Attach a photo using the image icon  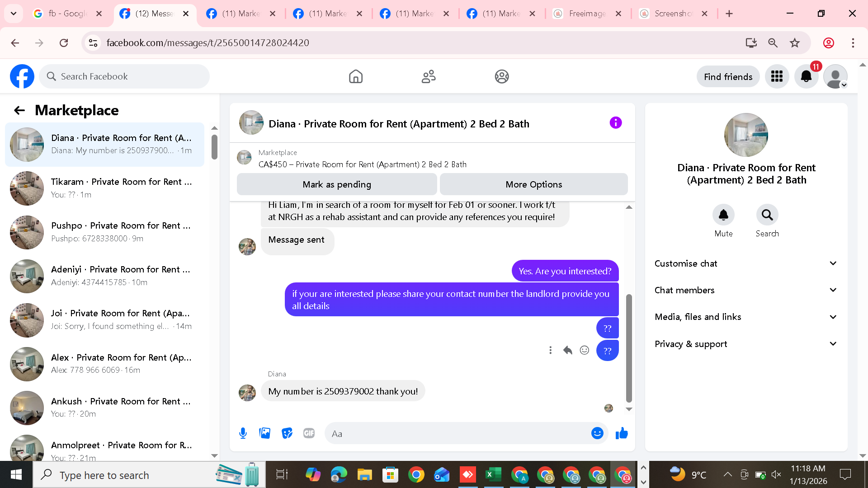(265, 433)
